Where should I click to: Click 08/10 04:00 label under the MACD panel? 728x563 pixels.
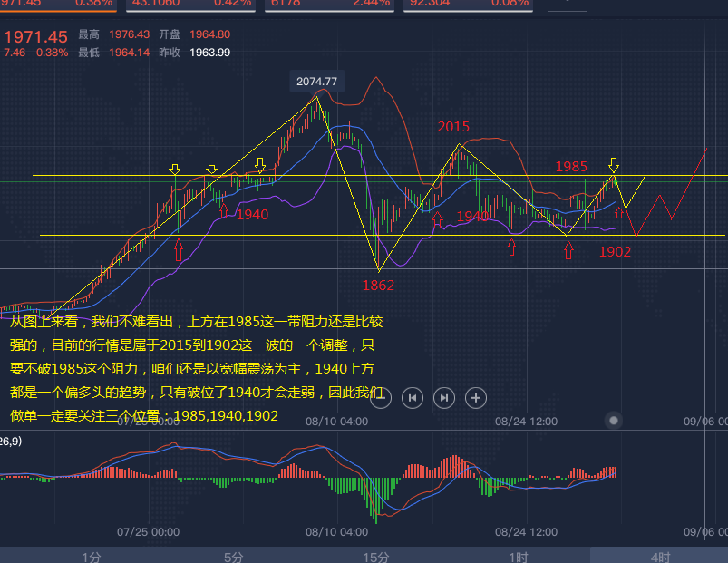[336, 532]
